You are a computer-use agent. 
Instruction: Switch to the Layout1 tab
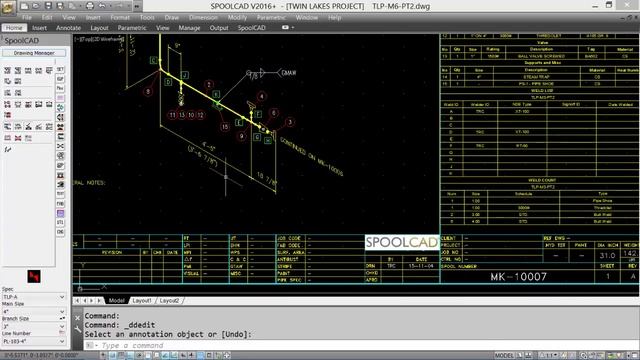142,300
